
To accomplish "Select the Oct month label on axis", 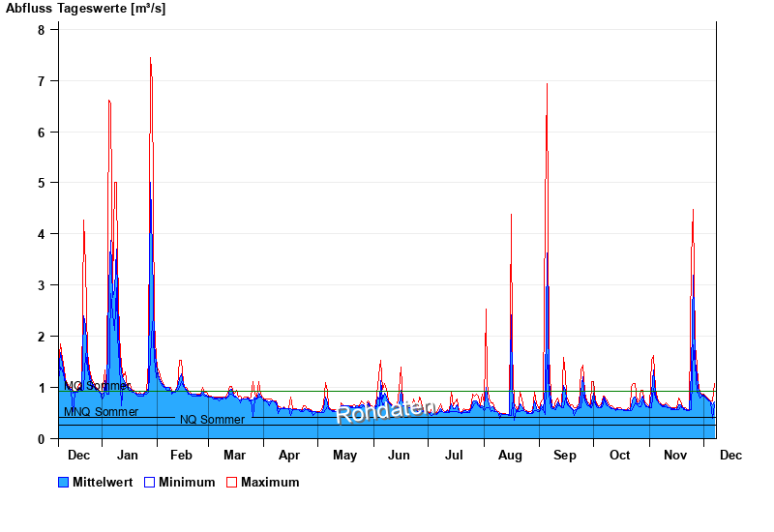I will [619, 456].
